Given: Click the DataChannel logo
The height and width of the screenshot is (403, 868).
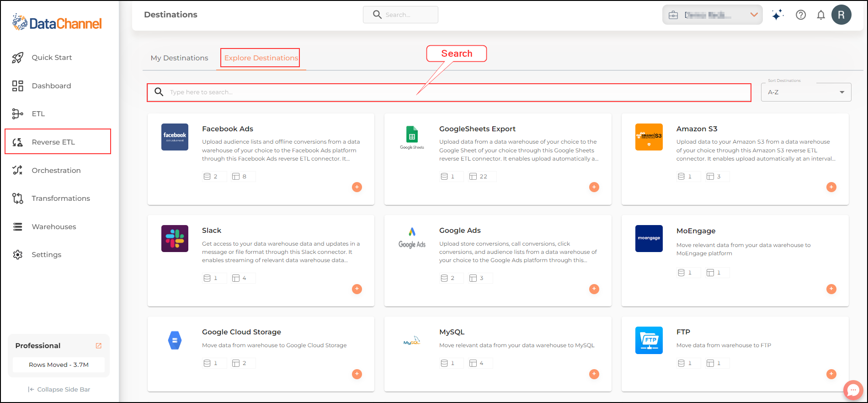Looking at the screenshot, I should coord(57,22).
